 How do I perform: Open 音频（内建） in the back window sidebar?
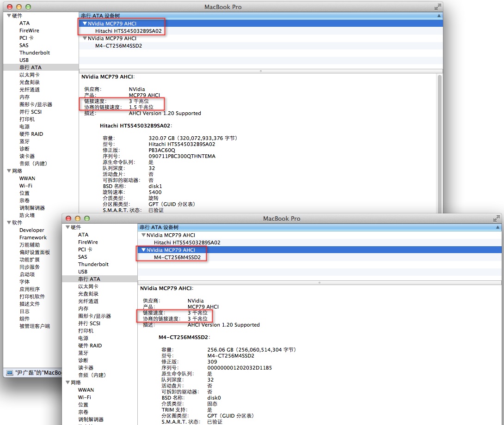click(33, 164)
